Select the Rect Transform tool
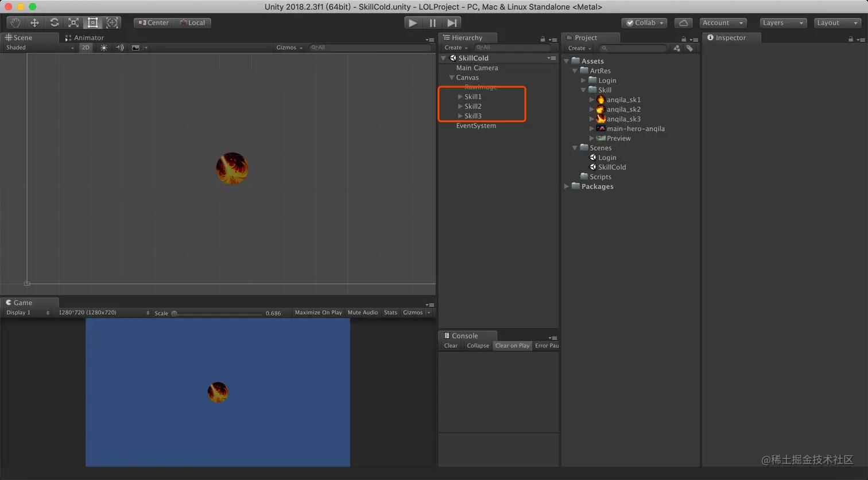 [92, 22]
